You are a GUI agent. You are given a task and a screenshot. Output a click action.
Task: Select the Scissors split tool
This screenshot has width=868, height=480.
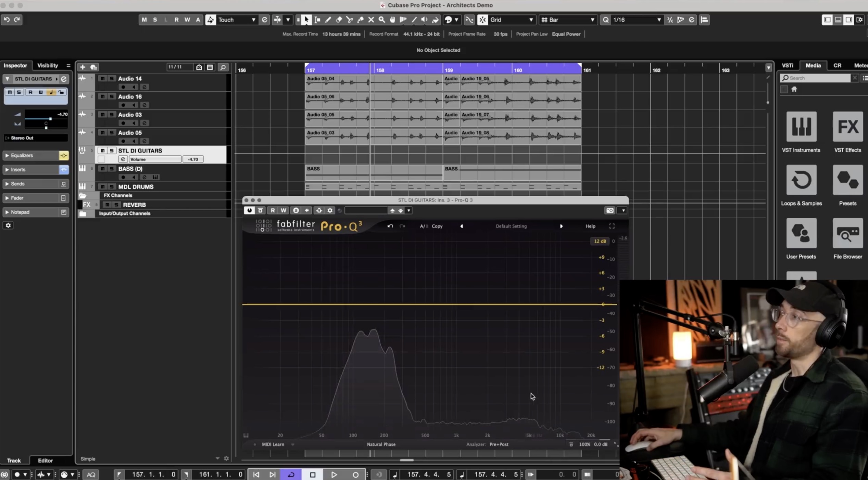(x=350, y=20)
